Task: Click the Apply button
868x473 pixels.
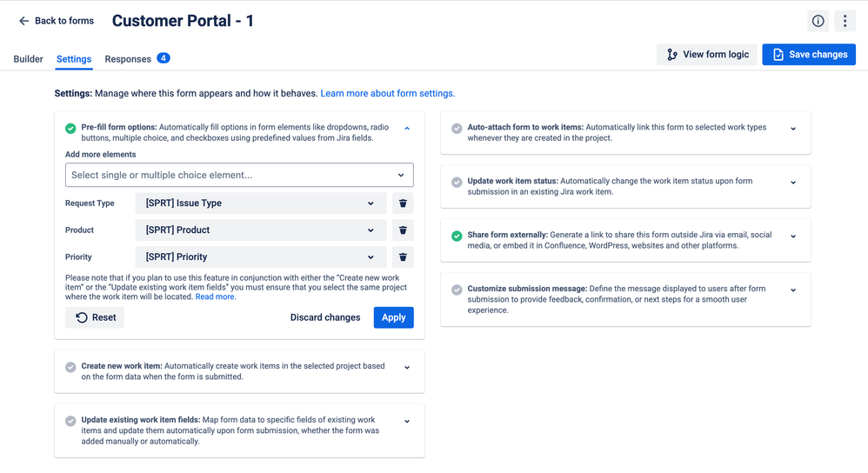Action: 394,317
